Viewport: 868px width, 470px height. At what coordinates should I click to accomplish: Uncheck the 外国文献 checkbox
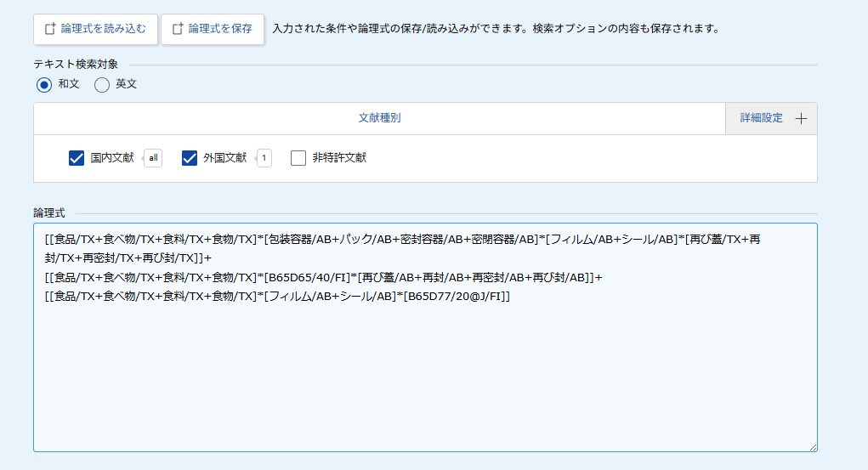click(x=190, y=158)
